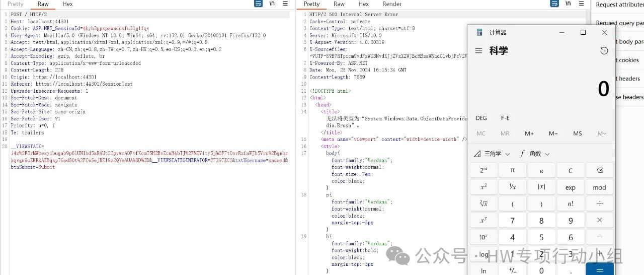Open the calculator navigation hamburger menu

[478, 51]
